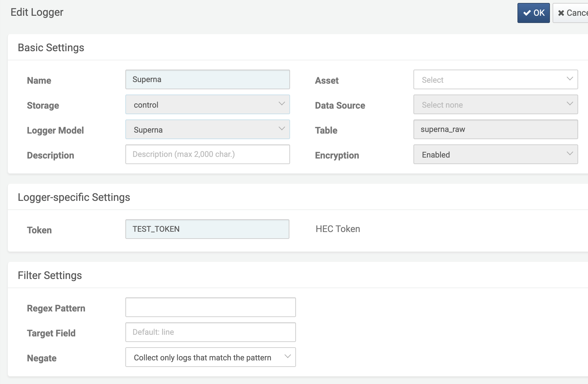Click the Encryption label
The image size is (588, 384).
337,155
